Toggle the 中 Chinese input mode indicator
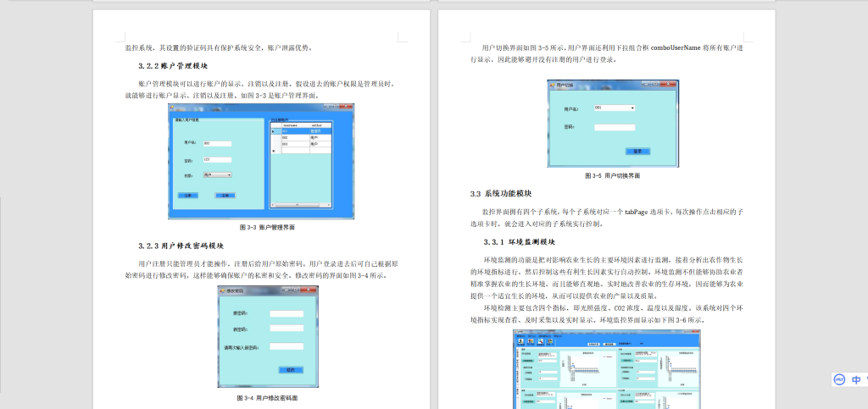This screenshot has height=409, width=868. (x=856, y=379)
